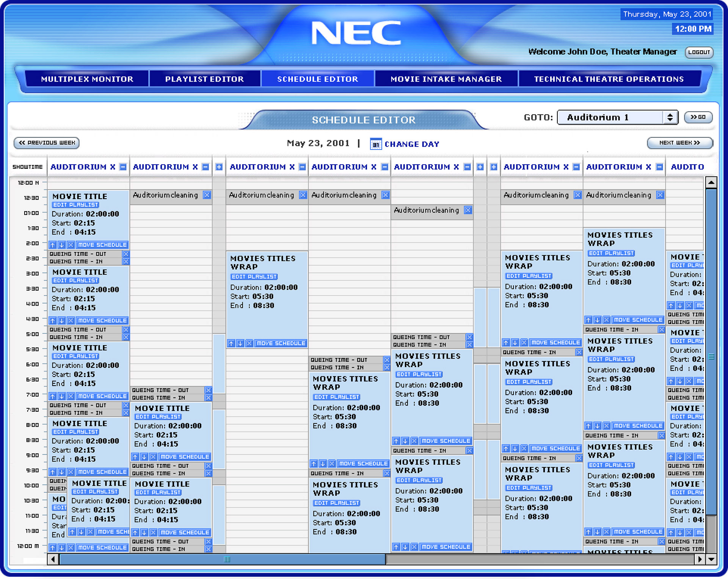Viewport: 728px width, 579px height.
Task: Select the SCHEDULE EDITOR tab
Action: pos(318,79)
